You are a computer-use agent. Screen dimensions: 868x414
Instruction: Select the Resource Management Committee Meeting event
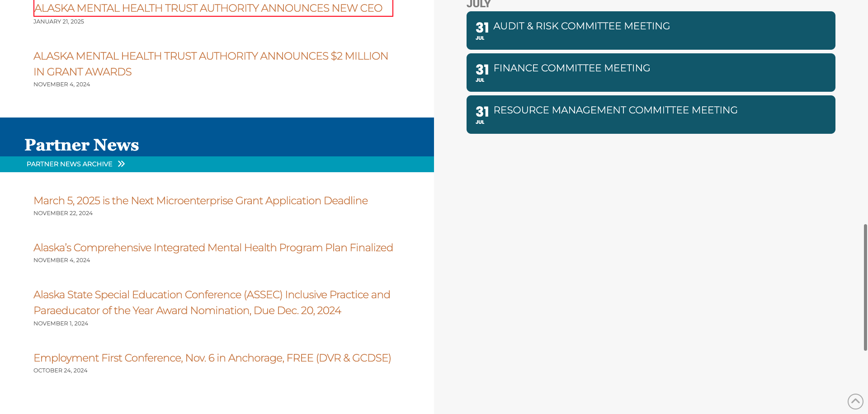coord(615,110)
